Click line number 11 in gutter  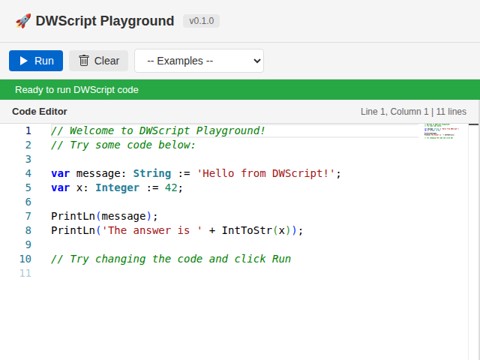coord(25,273)
